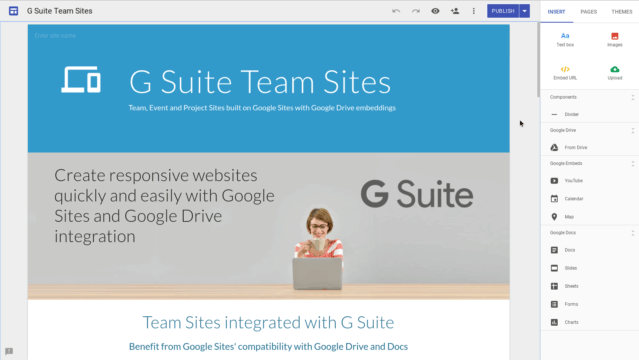Add editors with the person icon
Screen dimensions: 639x360
(455, 11)
